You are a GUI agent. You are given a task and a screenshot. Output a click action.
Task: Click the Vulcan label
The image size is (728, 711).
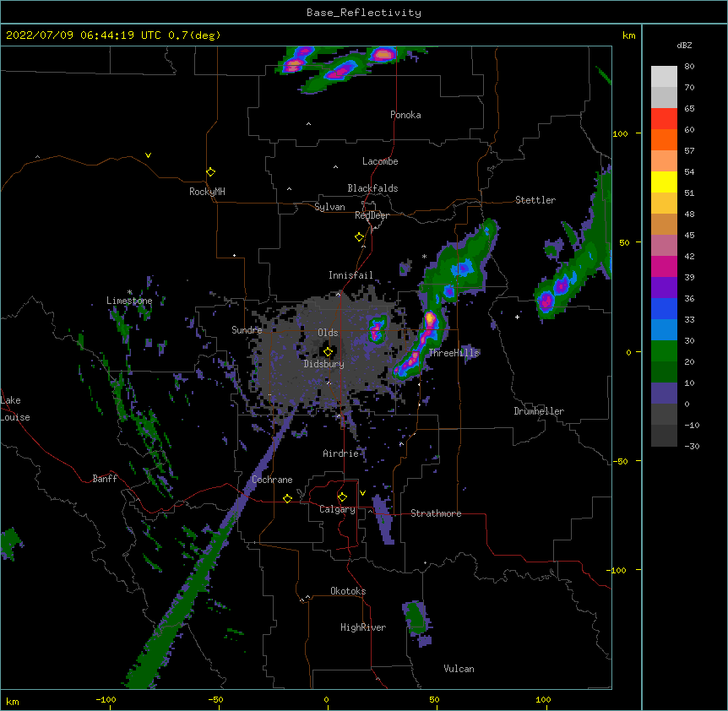click(x=459, y=669)
